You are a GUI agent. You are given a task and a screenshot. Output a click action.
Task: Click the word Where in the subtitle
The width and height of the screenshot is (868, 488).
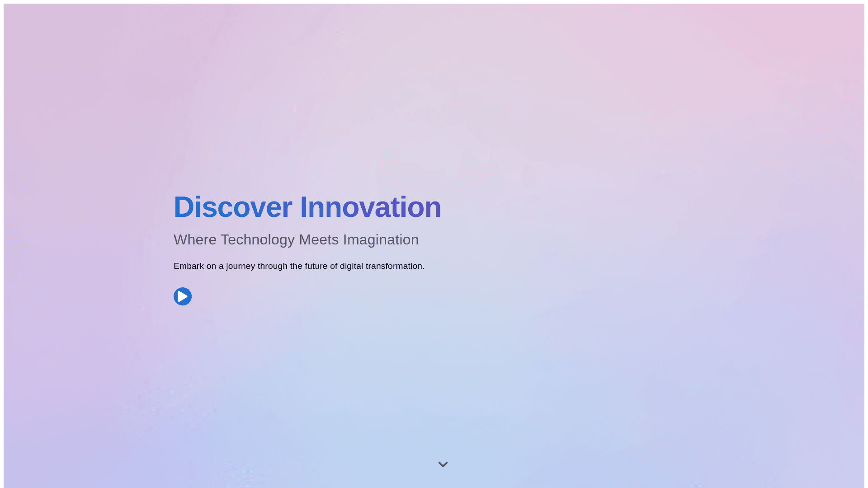point(195,239)
